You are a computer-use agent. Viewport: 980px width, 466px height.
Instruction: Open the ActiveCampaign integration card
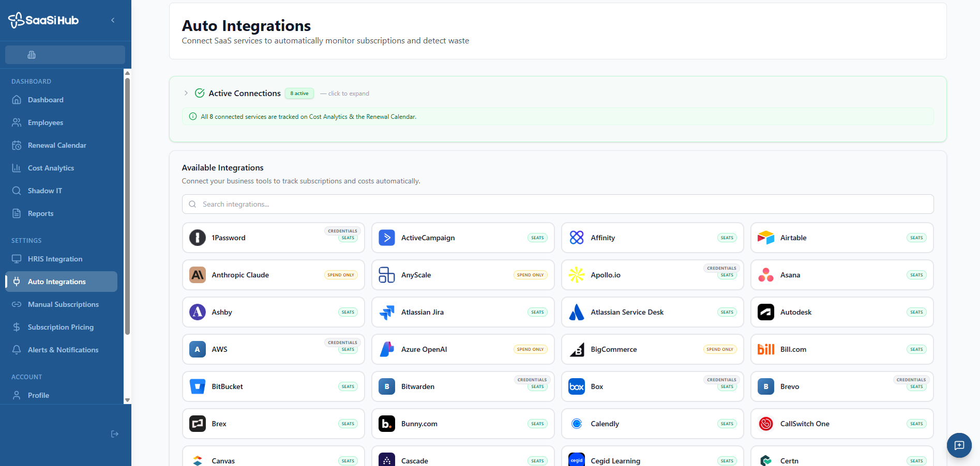pos(463,238)
